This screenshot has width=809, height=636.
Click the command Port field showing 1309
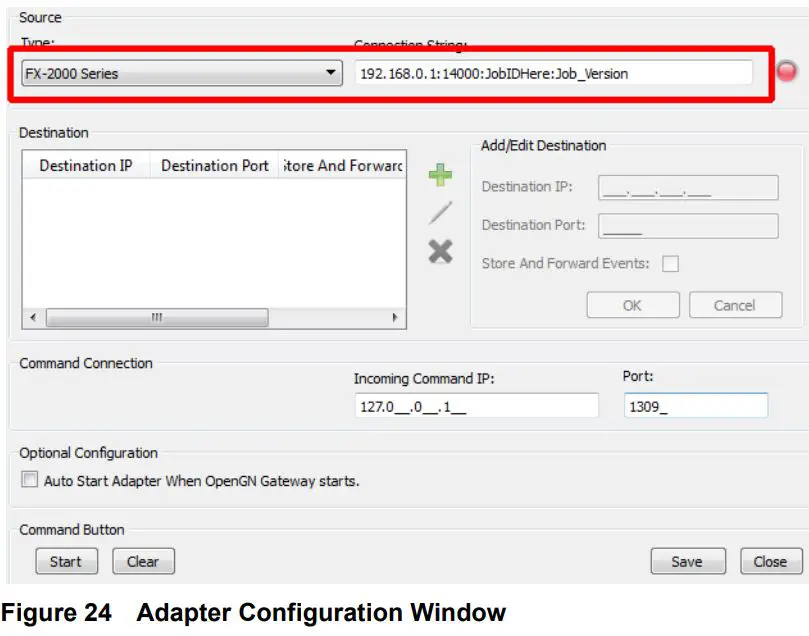(695, 406)
